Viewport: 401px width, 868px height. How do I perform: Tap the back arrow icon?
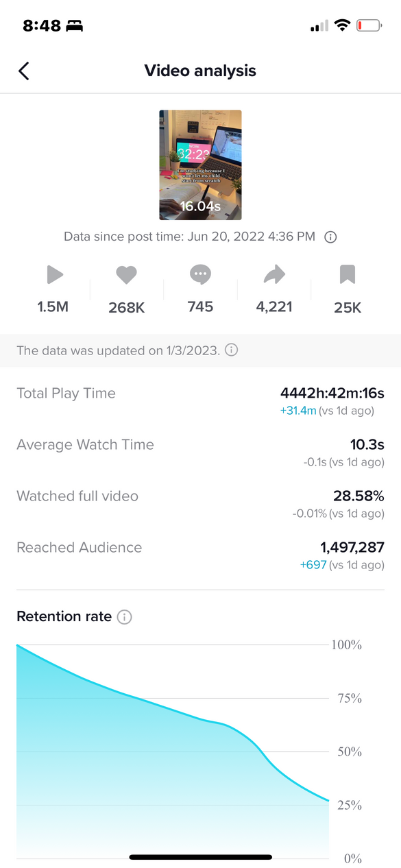(24, 71)
